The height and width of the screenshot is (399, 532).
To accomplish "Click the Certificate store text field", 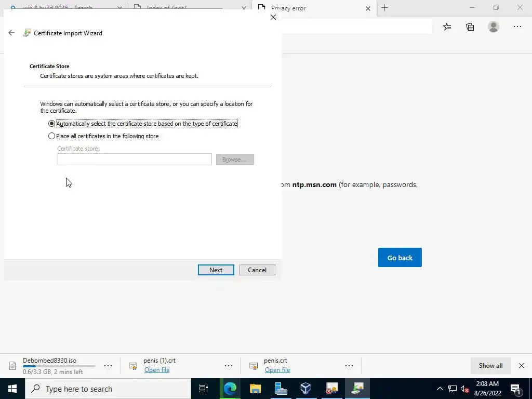I will [x=135, y=159].
